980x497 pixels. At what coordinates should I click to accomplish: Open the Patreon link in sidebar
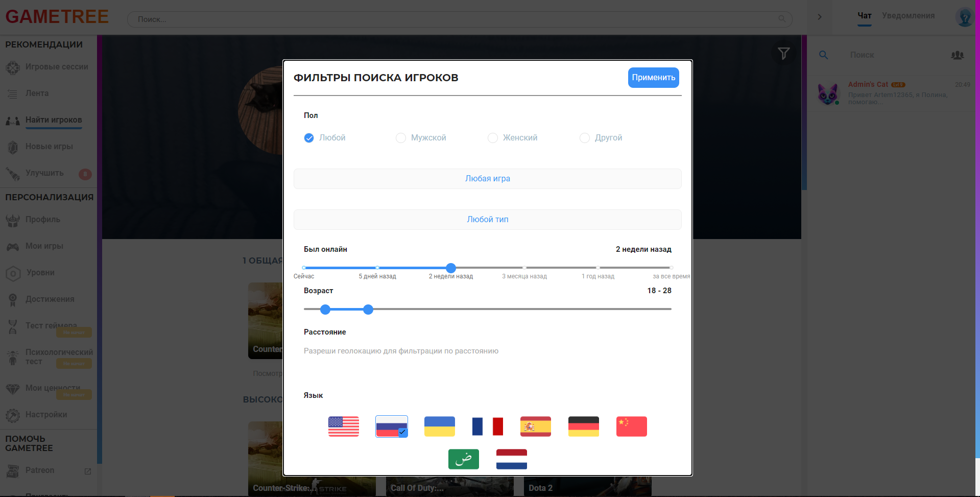click(x=40, y=470)
